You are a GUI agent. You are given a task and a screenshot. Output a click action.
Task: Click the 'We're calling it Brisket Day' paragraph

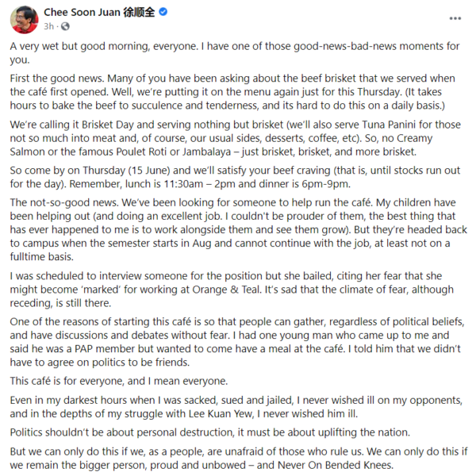[238, 148]
